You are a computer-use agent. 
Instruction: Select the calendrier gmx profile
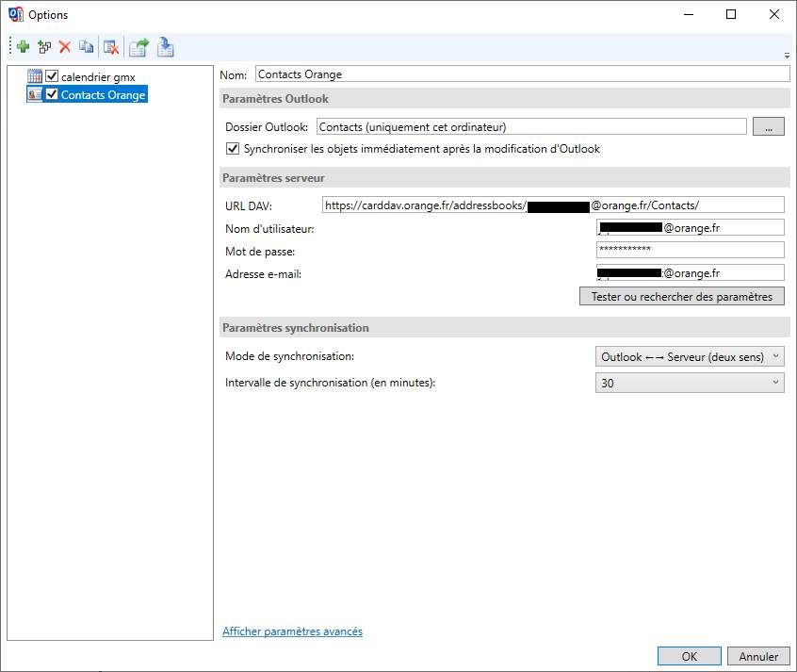(97, 76)
